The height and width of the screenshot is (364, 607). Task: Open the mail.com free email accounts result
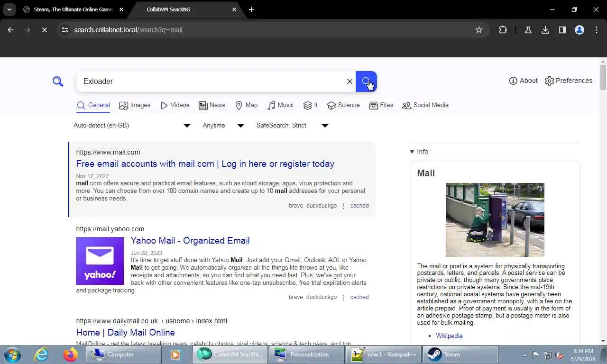[205, 164]
